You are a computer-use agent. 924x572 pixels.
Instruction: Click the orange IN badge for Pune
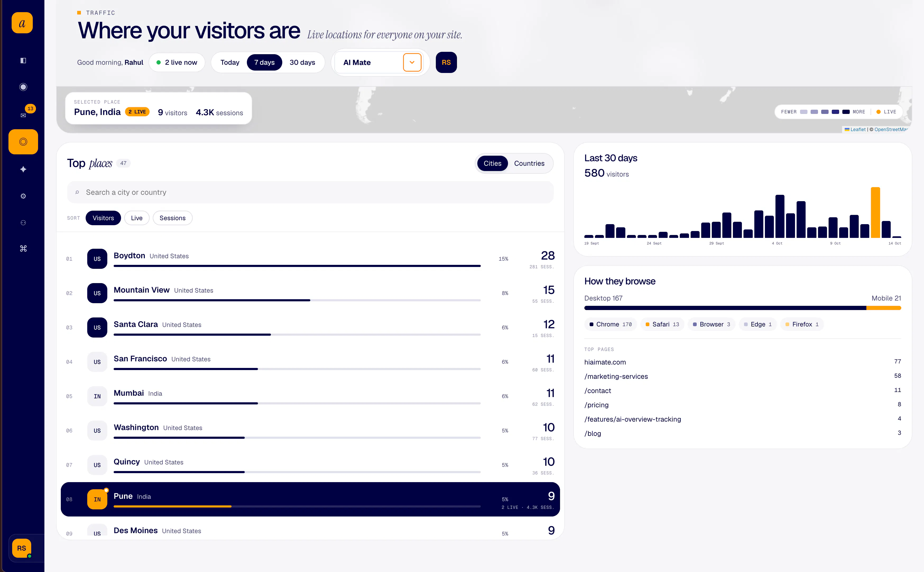pyautogui.click(x=97, y=499)
